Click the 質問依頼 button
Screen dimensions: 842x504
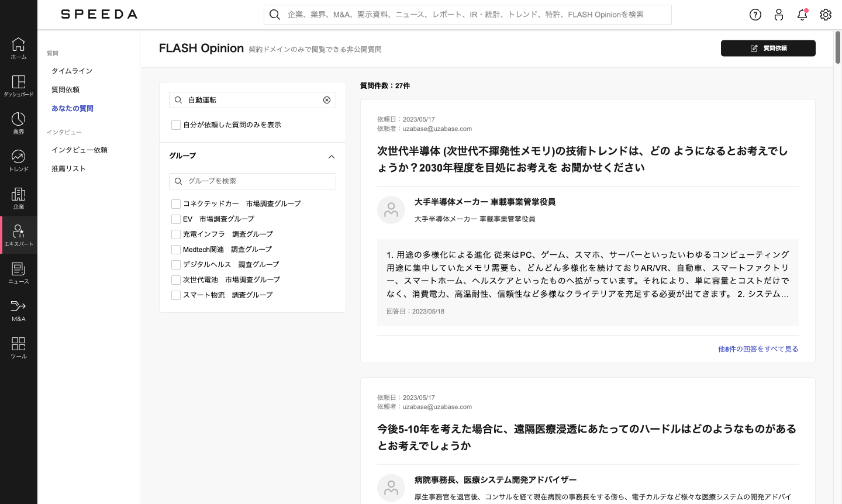coord(768,48)
